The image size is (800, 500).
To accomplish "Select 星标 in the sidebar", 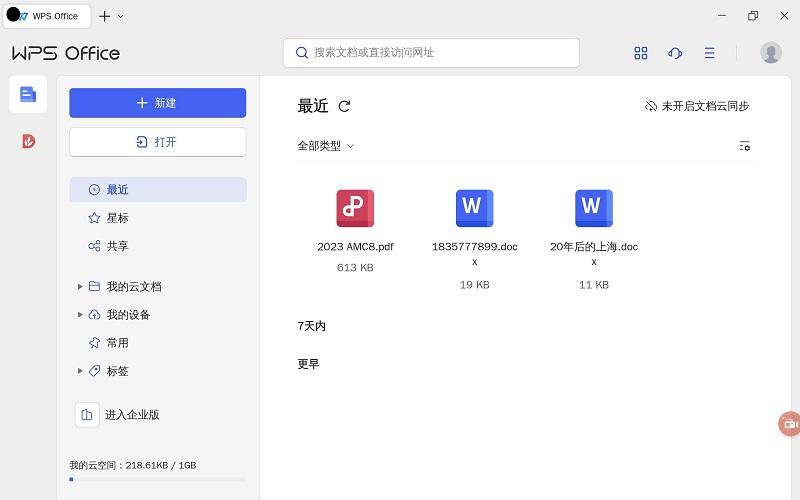I will [x=117, y=218].
